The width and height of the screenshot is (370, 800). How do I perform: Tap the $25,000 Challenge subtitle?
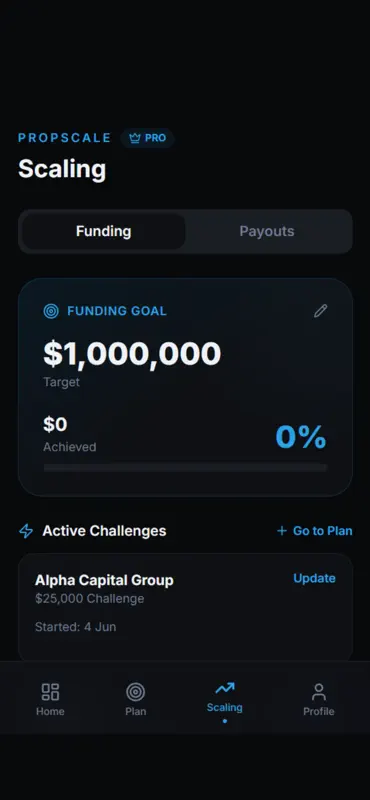tap(90, 598)
